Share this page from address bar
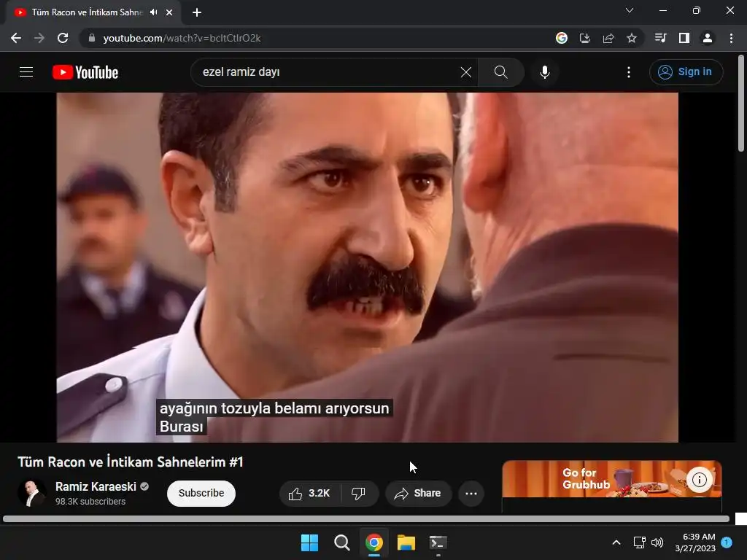 coord(608,38)
